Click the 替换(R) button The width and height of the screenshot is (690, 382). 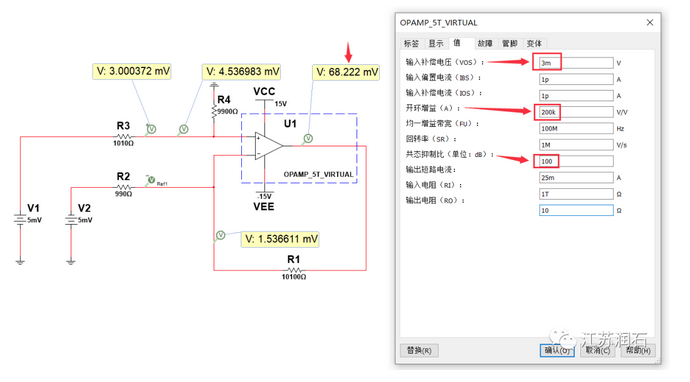419,350
